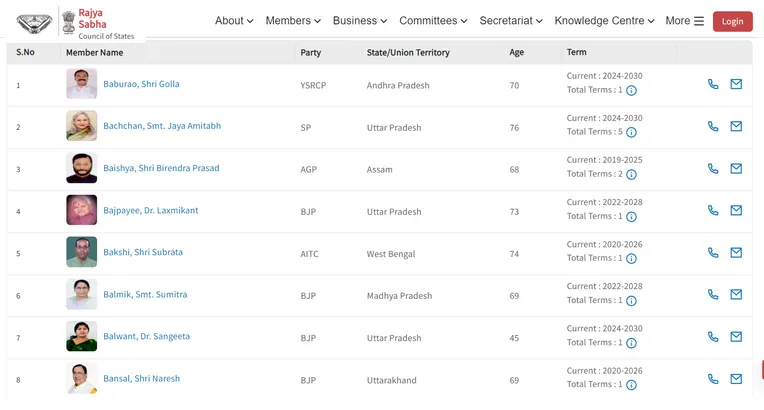Expand the Committees dropdown menu
This screenshot has width=764, height=410.
[x=433, y=21]
